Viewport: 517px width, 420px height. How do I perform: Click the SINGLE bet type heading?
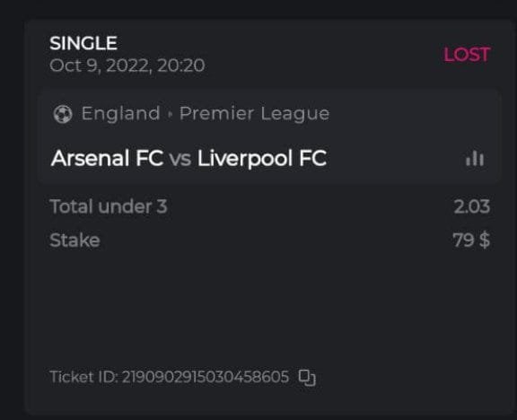coord(83,43)
